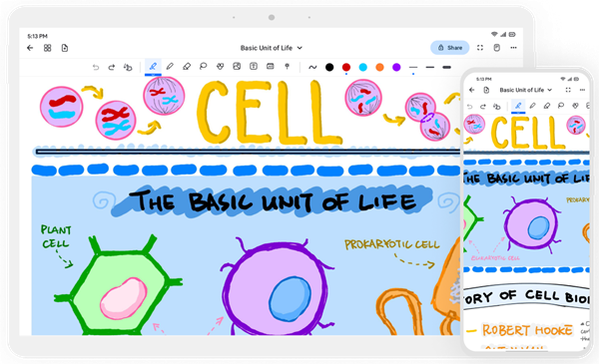Click the Share button on the tablet

tap(449, 48)
